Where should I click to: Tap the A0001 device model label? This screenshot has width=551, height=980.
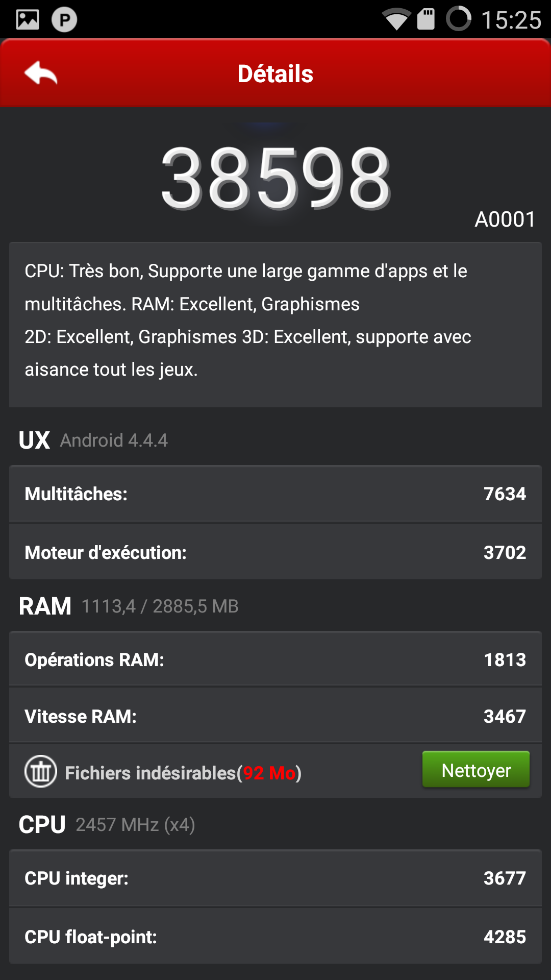[x=505, y=219]
